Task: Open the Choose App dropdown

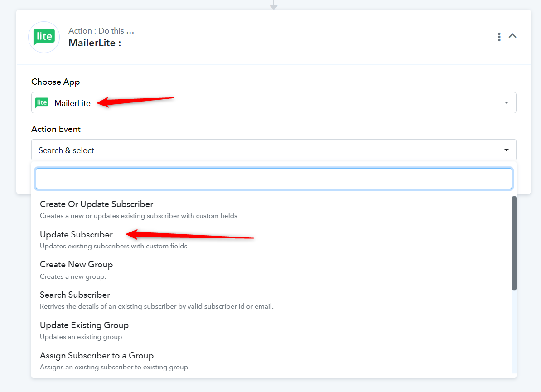Action: click(x=274, y=103)
